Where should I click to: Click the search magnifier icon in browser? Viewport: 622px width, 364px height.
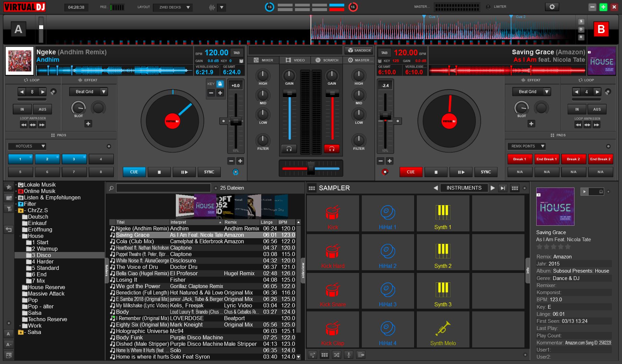coord(111,188)
